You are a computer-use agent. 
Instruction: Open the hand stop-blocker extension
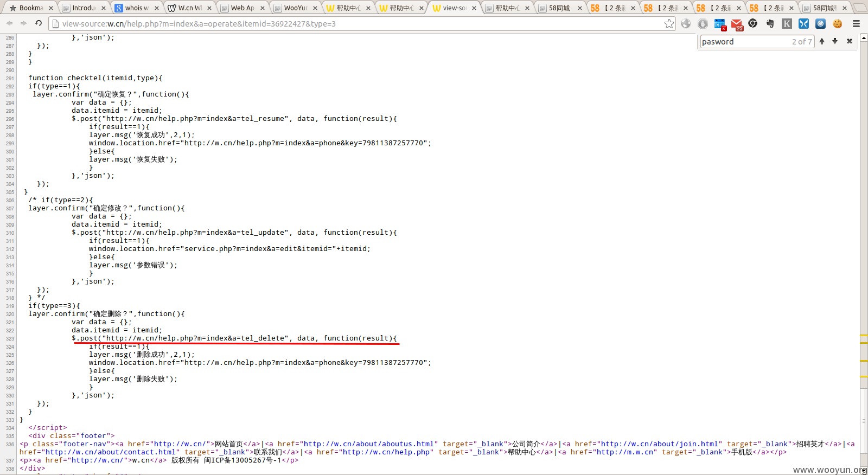(703, 23)
